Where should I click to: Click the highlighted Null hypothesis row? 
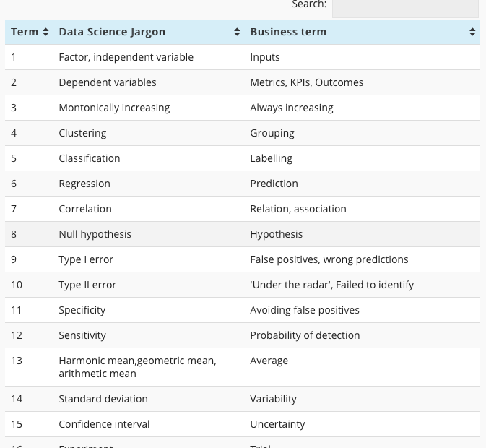95,234
